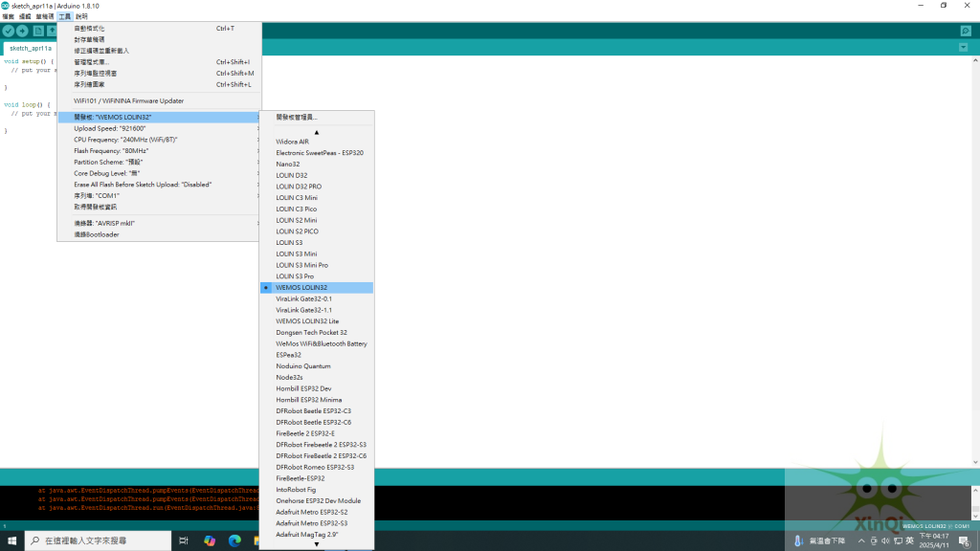The image size is (980, 551).
Task: Click the weather thermometer tray icon
Action: (x=798, y=541)
